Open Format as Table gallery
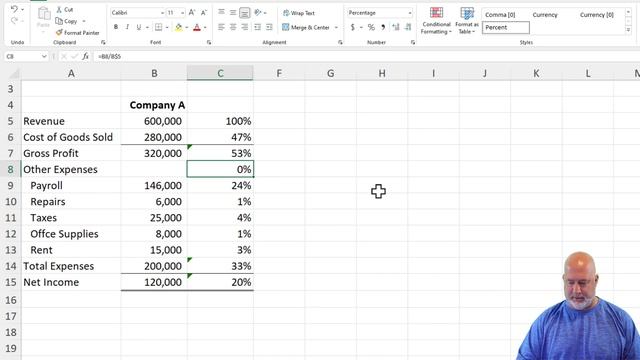The image size is (640, 360). click(x=467, y=20)
